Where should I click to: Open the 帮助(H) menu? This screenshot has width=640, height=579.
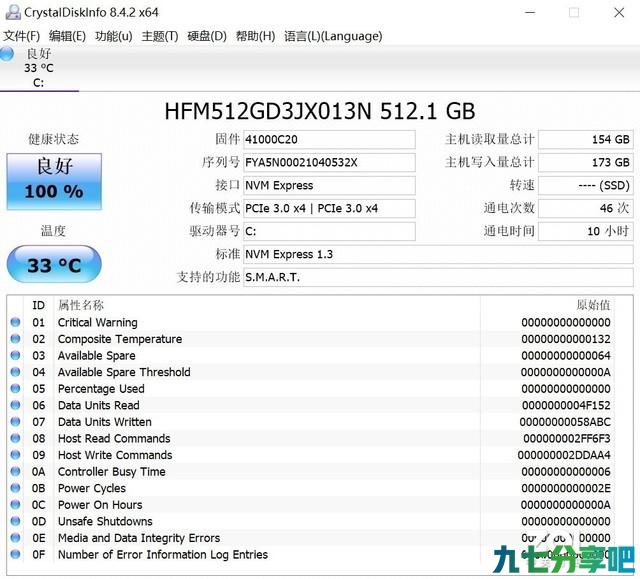[x=255, y=36]
